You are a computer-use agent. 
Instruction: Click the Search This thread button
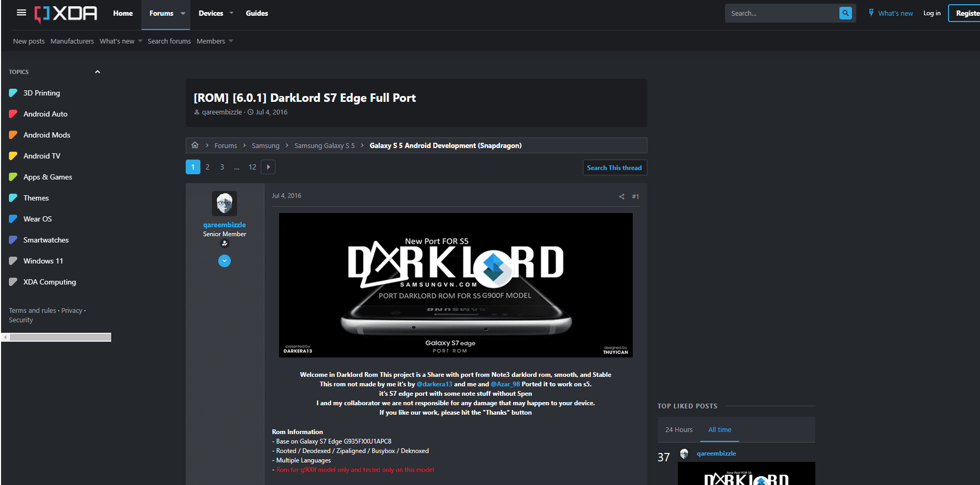click(x=614, y=167)
